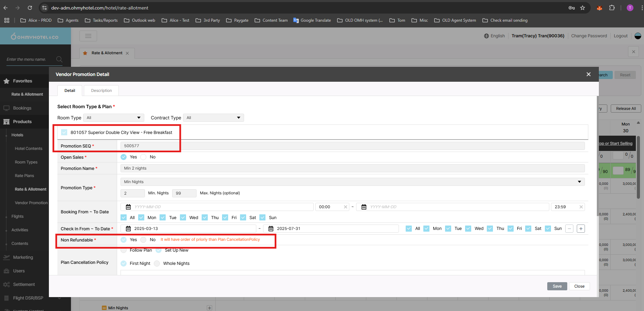The image size is (644, 311).
Task: Click the minus icon beside check-in days
Action: click(569, 229)
